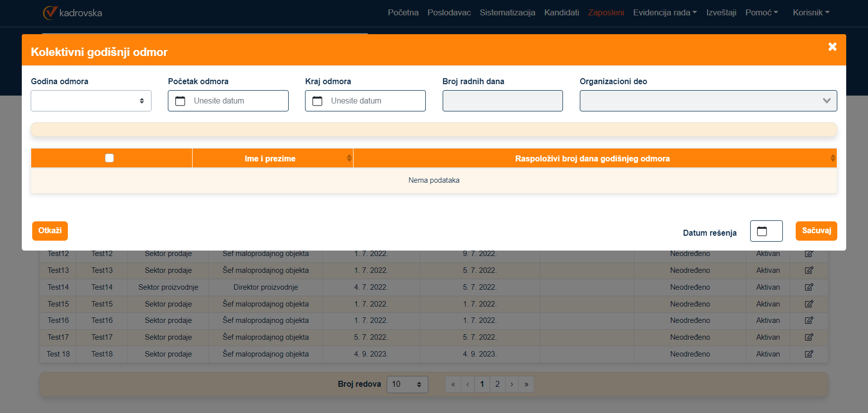Open the Evidencija rada menu

[664, 13]
